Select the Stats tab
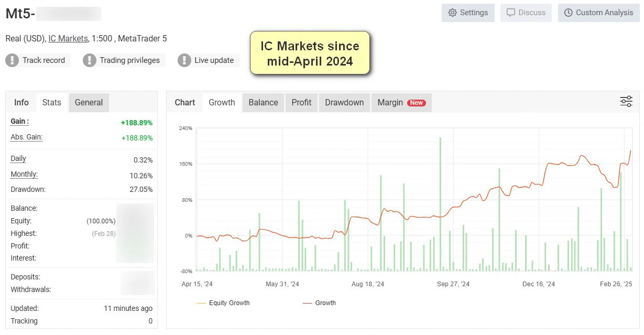644x335 pixels. [x=52, y=102]
